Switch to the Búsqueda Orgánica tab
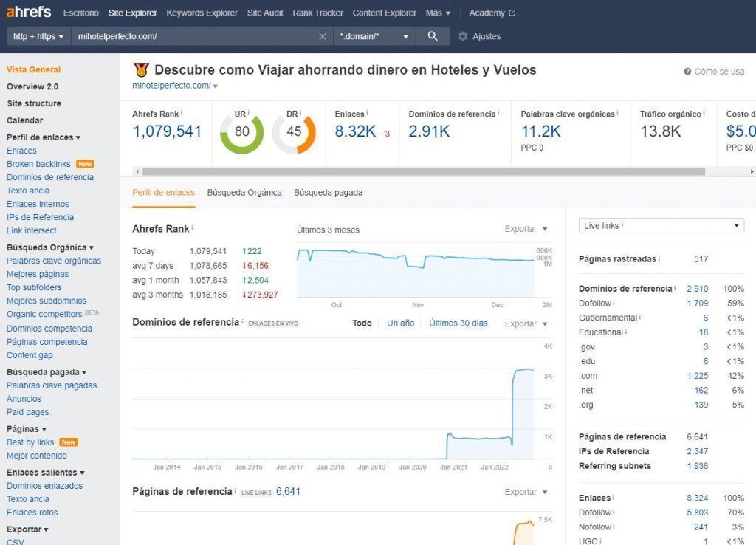 point(244,193)
